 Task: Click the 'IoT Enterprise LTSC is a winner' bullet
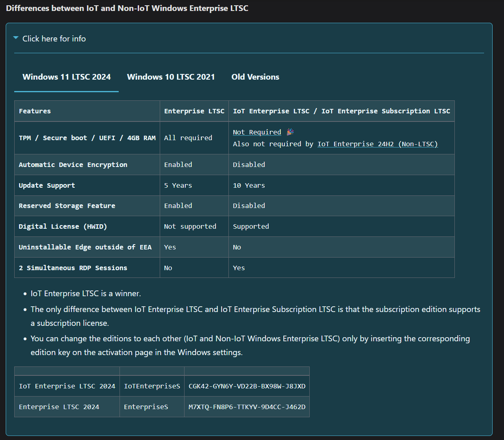click(x=86, y=293)
